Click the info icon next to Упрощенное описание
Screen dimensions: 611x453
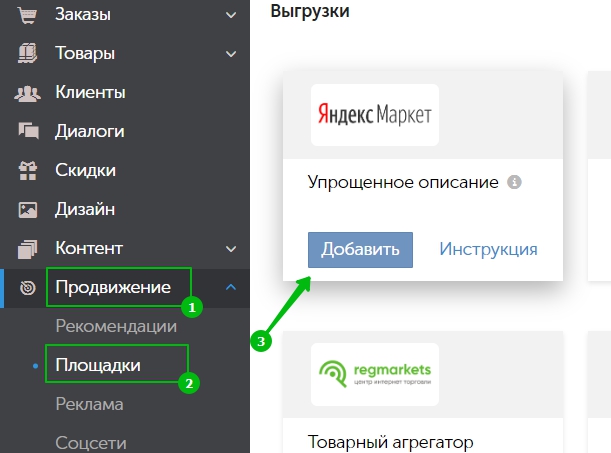[514, 182]
